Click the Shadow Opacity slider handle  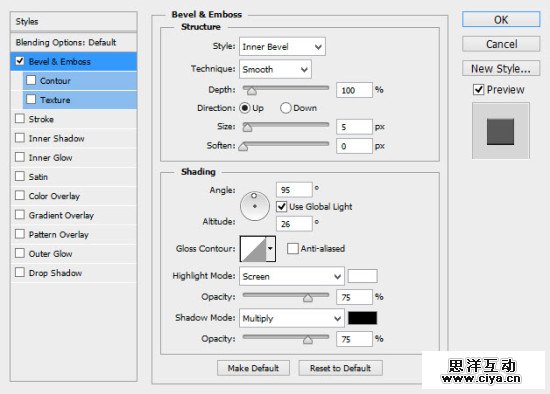308,340
